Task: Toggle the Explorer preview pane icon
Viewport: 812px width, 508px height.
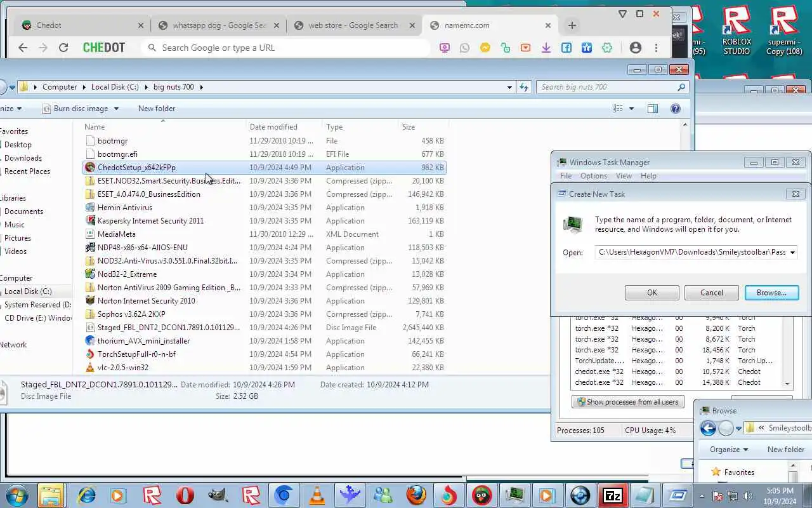Action: click(652, 109)
